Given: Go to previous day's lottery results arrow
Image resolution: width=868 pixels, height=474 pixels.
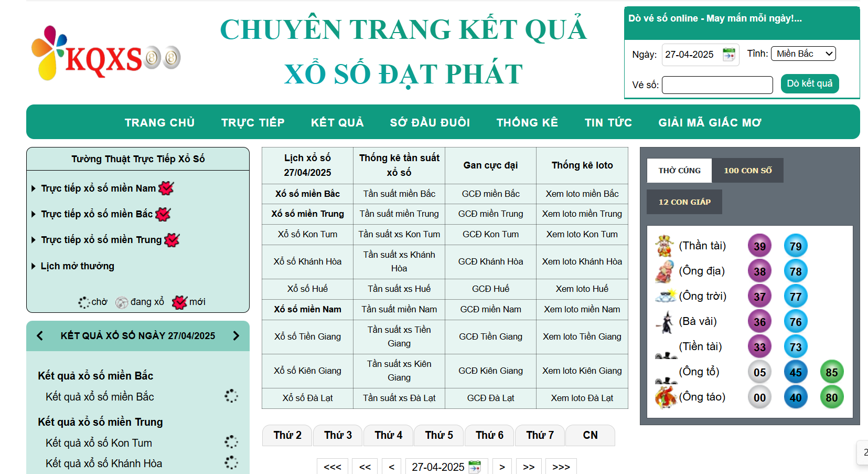Looking at the screenshot, I should click(40, 336).
